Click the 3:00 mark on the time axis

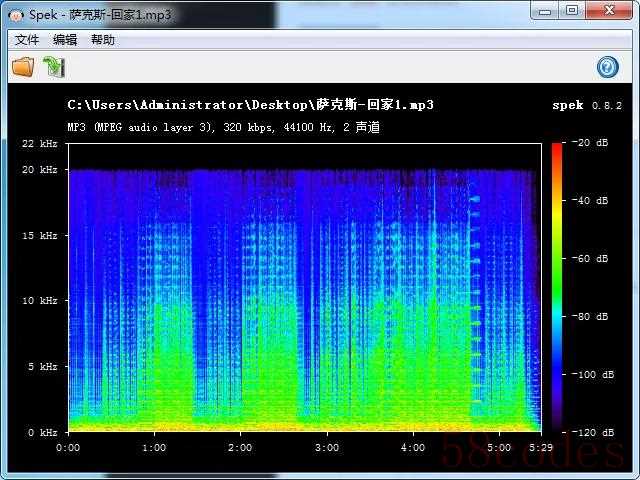click(326, 448)
